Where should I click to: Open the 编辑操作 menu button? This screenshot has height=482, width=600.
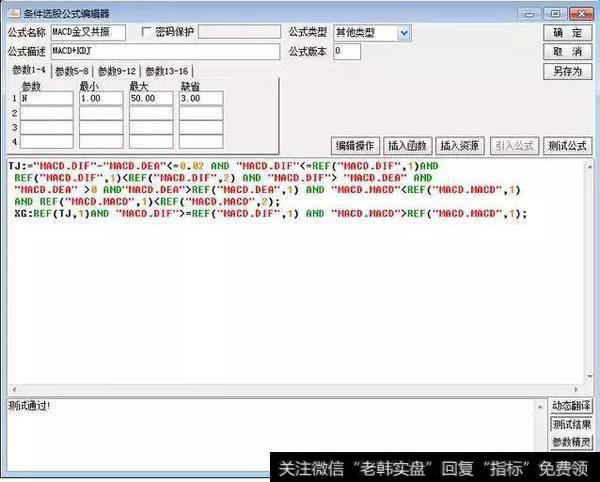pyautogui.click(x=355, y=146)
